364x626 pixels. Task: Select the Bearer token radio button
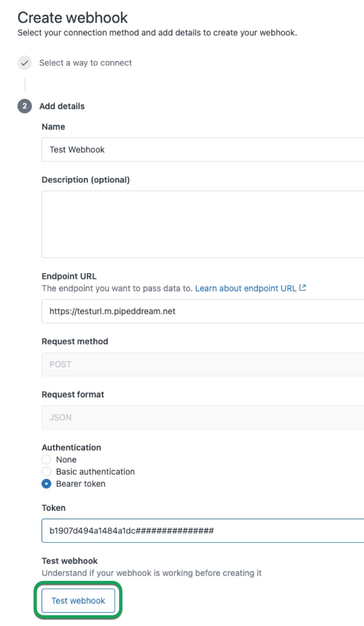tap(46, 484)
